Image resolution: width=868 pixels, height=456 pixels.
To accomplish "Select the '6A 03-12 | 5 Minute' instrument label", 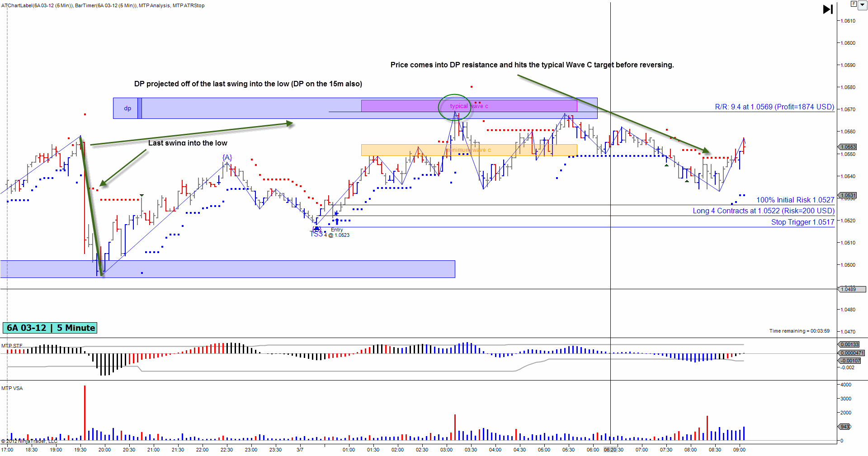I will pos(50,328).
